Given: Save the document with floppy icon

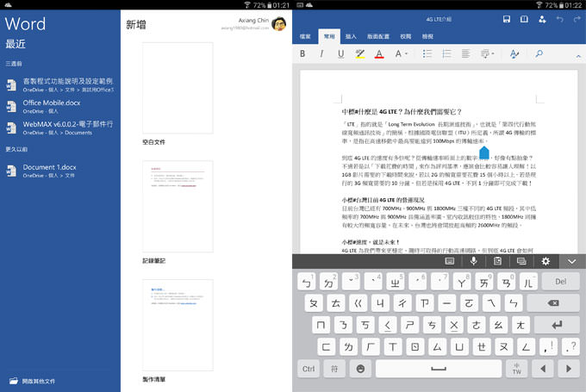Looking at the screenshot, I should (x=507, y=19).
